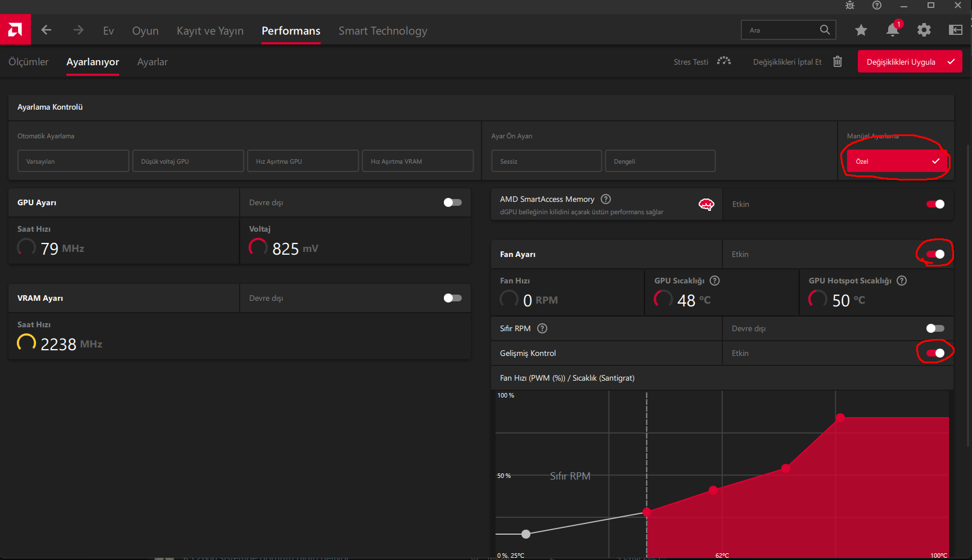Image resolution: width=972 pixels, height=560 pixels.
Task: Go back with the left arrow
Action: pyautogui.click(x=46, y=30)
